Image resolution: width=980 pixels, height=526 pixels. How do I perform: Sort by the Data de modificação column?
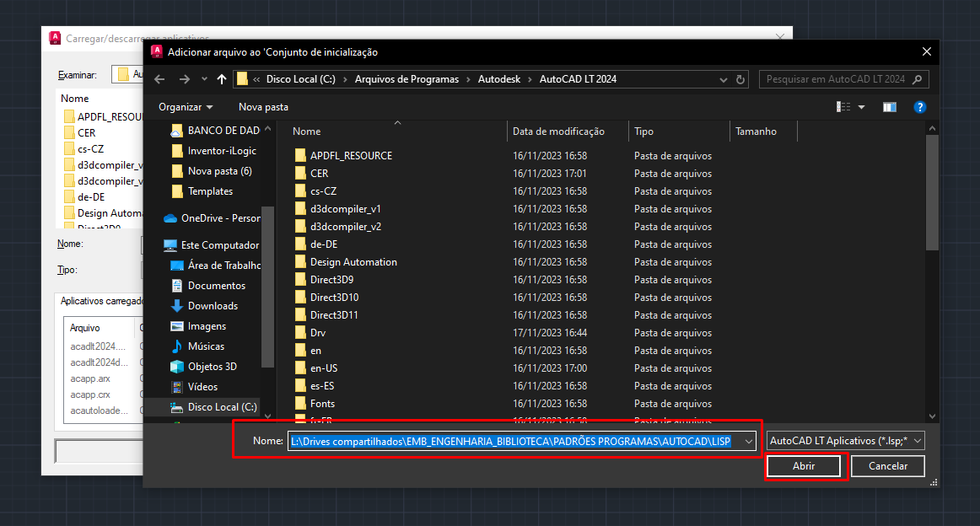(x=558, y=131)
